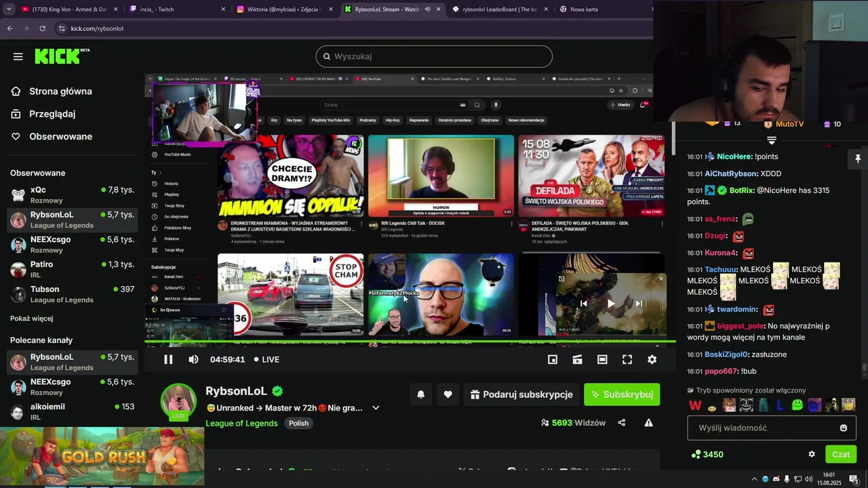
Task: Switch to incia_ Twitch tab
Action: pos(176,9)
